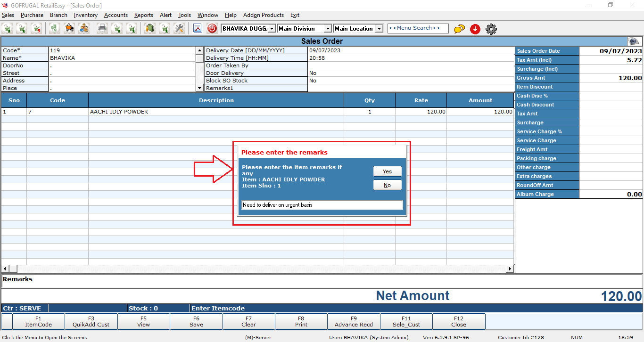Open the yellow chat bubbles icon
Viewport: 644px width, 342px height.
459,29
